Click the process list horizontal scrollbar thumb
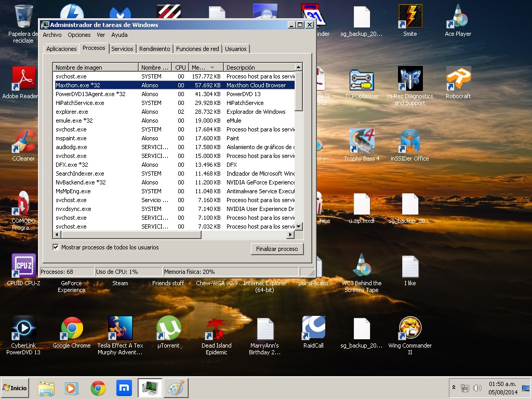Screen dimensions: 532x399 [x=131, y=234]
